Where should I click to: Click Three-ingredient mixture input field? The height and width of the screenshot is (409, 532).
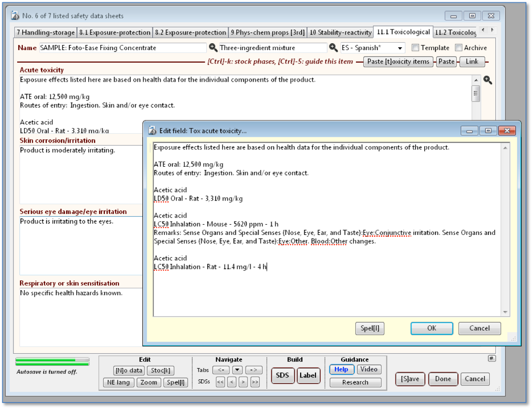pos(273,48)
